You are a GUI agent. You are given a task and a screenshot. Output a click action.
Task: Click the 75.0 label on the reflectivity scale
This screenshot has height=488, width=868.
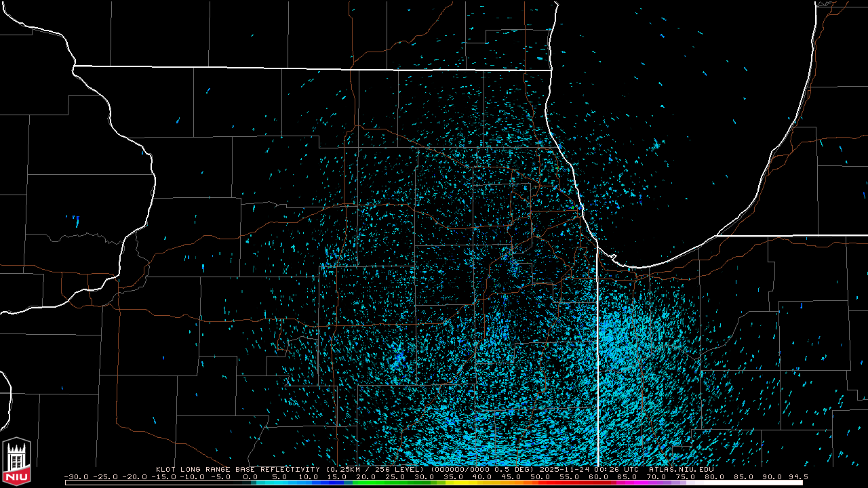[x=686, y=476]
